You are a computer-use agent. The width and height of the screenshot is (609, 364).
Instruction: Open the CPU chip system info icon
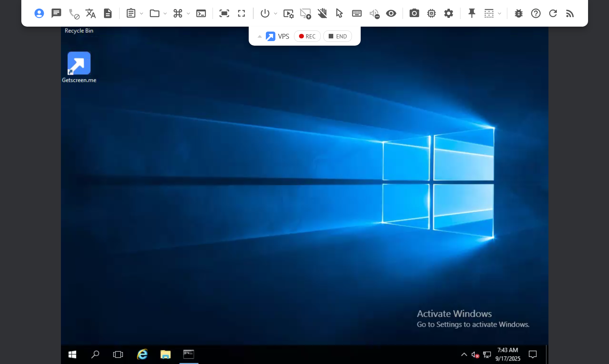(431, 13)
